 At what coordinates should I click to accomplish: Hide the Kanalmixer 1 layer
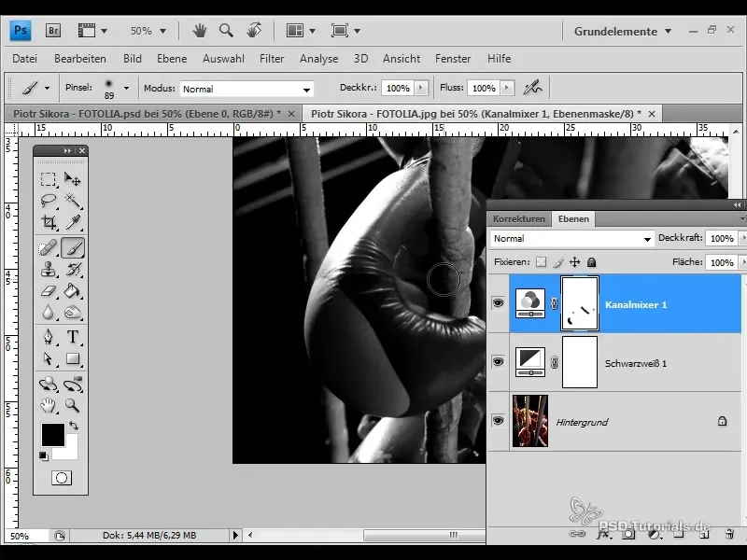coord(498,303)
